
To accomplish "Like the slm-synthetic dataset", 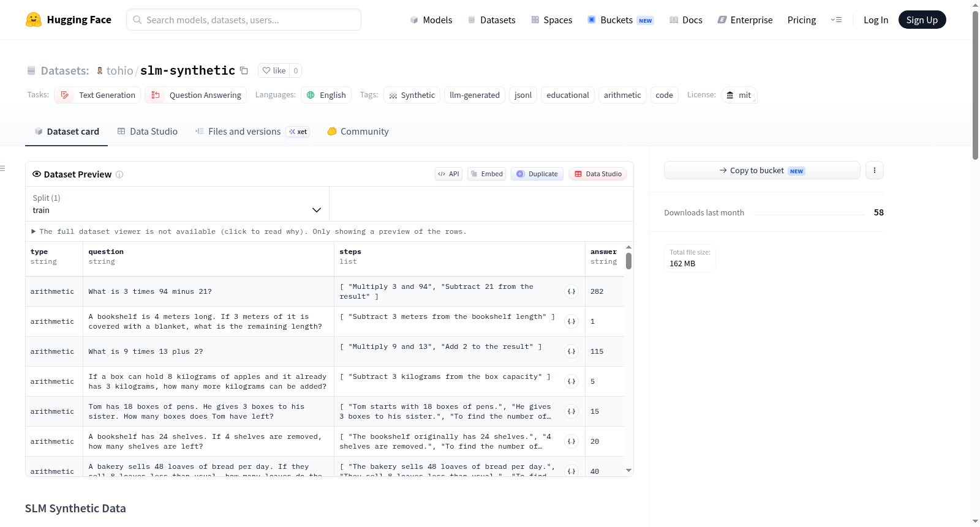I will click(274, 70).
